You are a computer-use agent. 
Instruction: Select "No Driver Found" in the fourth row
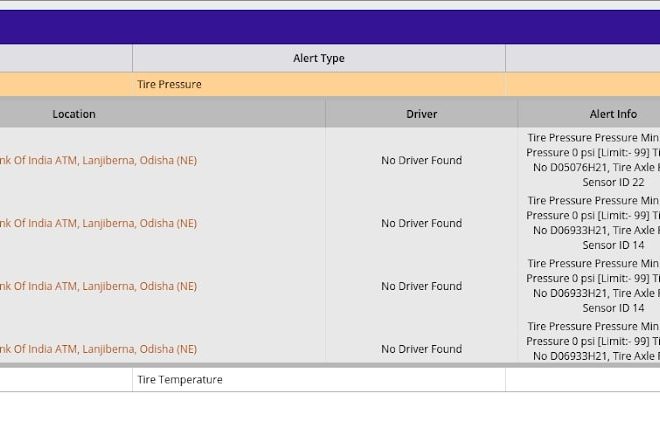pyautogui.click(x=421, y=349)
